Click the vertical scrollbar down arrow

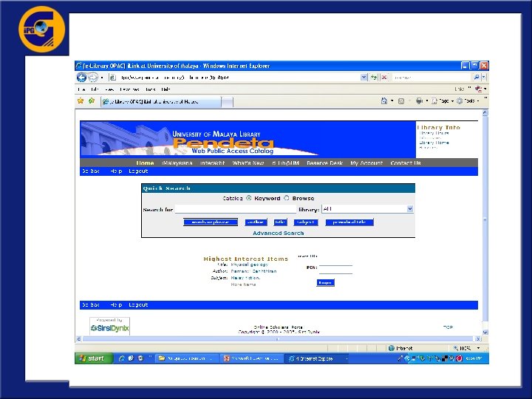[x=485, y=332]
